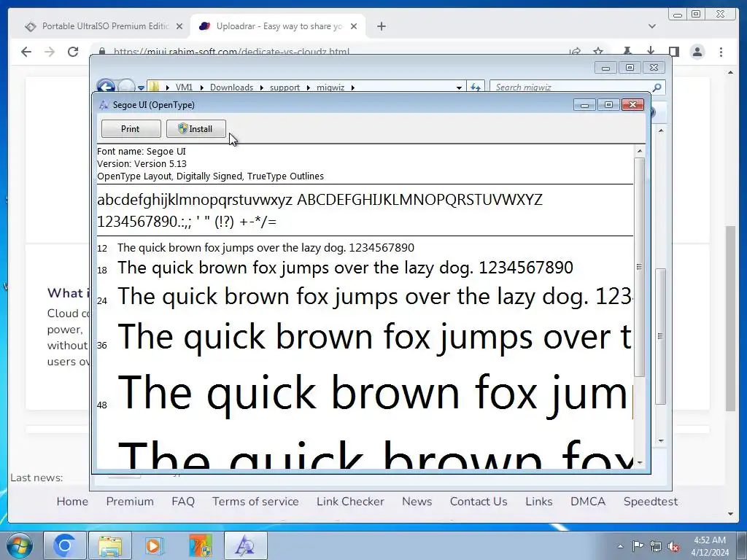Image resolution: width=747 pixels, height=560 pixels.
Task: Open Chrome from the taskbar
Action: (65, 545)
